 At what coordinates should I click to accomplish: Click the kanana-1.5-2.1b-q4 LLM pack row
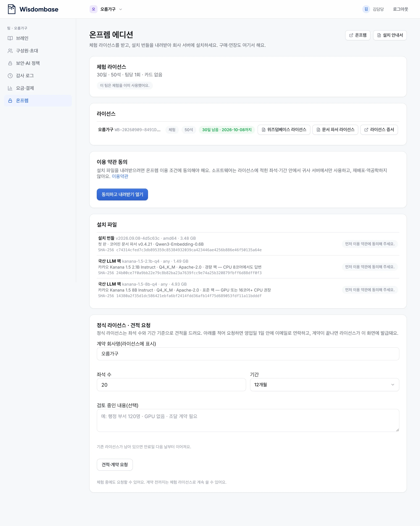click(248, 267)
